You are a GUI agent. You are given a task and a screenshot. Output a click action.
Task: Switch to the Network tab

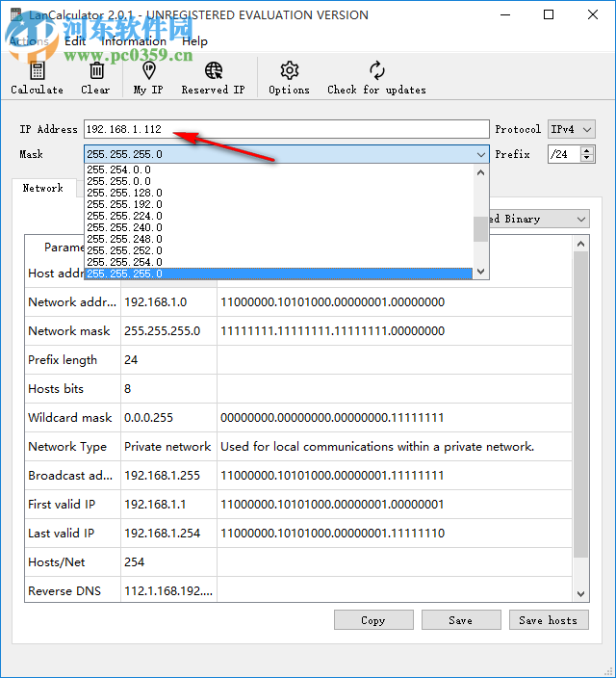click(x=43, y=188)
